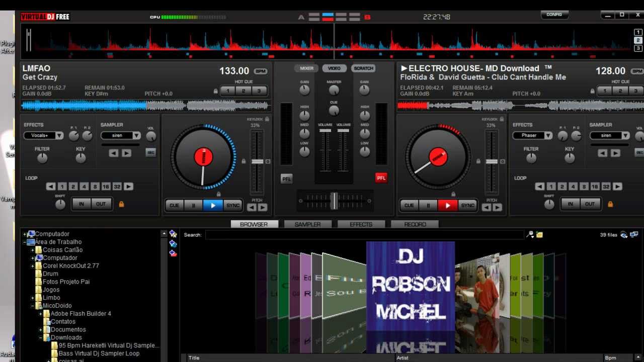Screen dimensions: 644x362
Task: Toggle left sampler REC button
Action: coord(150,152)
